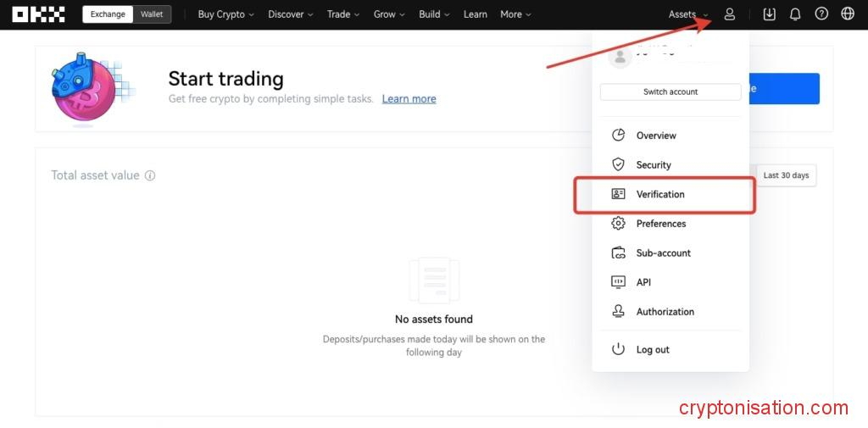Expand the Buy Crypto dropdown
The height and width of the screenshot is (428, 868).
click(x=225, y=14)
